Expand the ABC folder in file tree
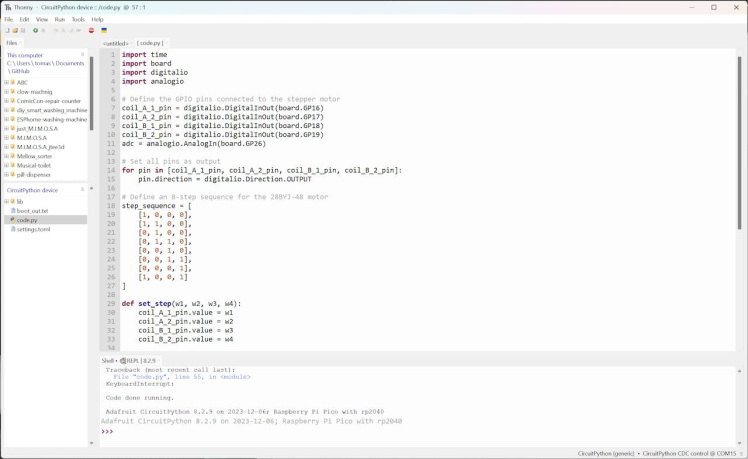 click(x=6, y=83)
